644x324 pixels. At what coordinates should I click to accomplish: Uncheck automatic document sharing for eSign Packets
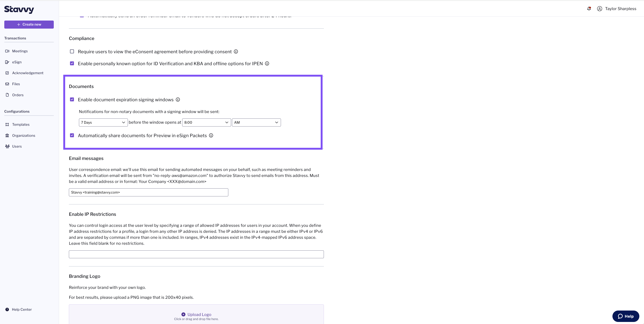(72, 135)
